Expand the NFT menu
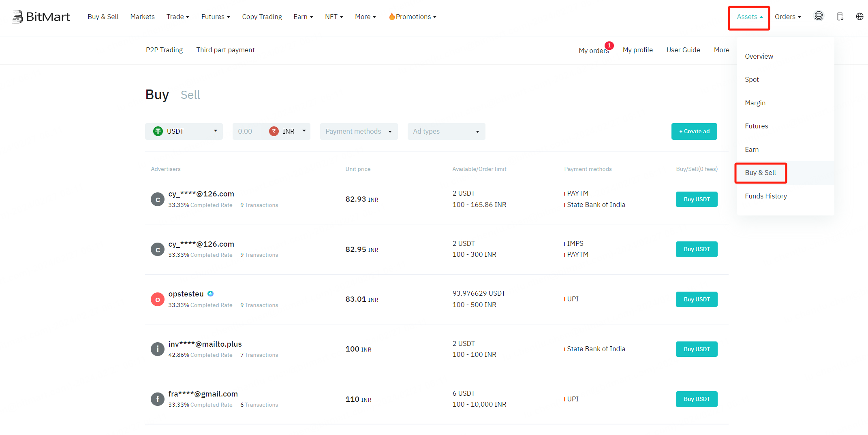Image resolution: width=868 pixels, height=435 pixels. pos(334,17)
